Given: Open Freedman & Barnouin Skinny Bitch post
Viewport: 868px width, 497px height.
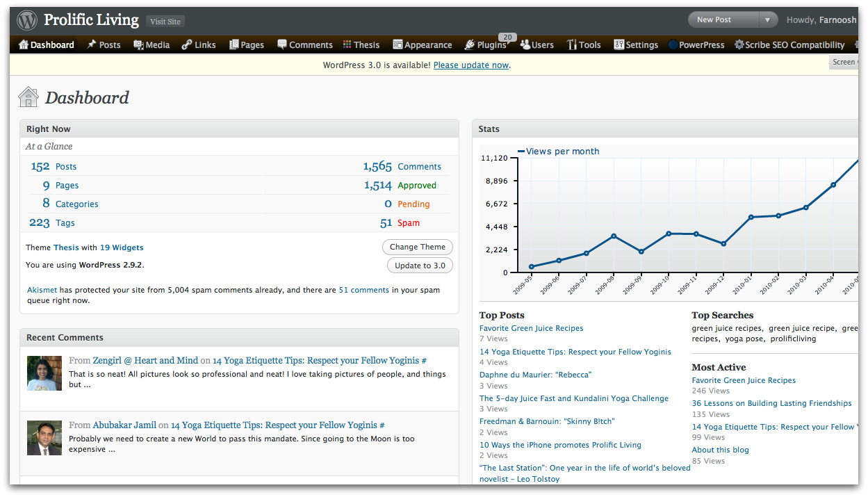Looking at the screenshot, I should point(547,421).
